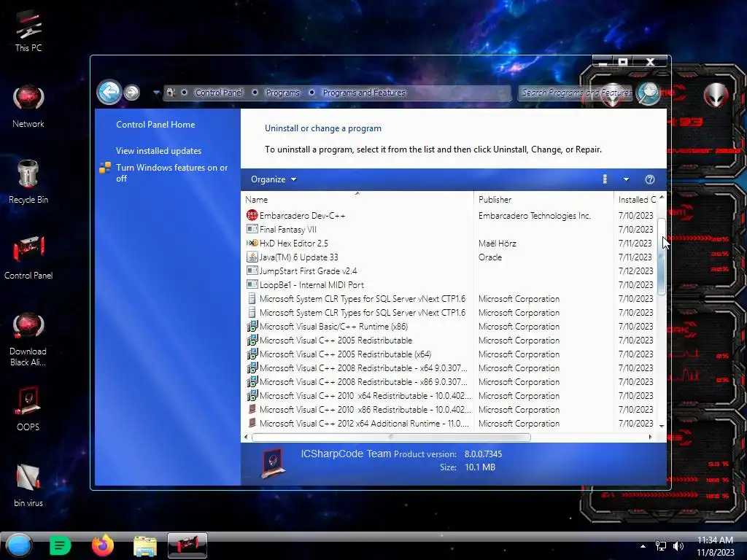
Task: Open green notes app on taskbar
Action: tap(60, 545)
